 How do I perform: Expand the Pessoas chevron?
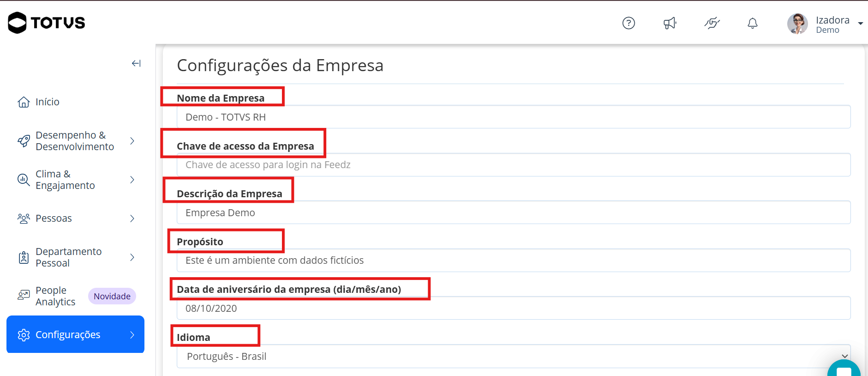(132, 218)
